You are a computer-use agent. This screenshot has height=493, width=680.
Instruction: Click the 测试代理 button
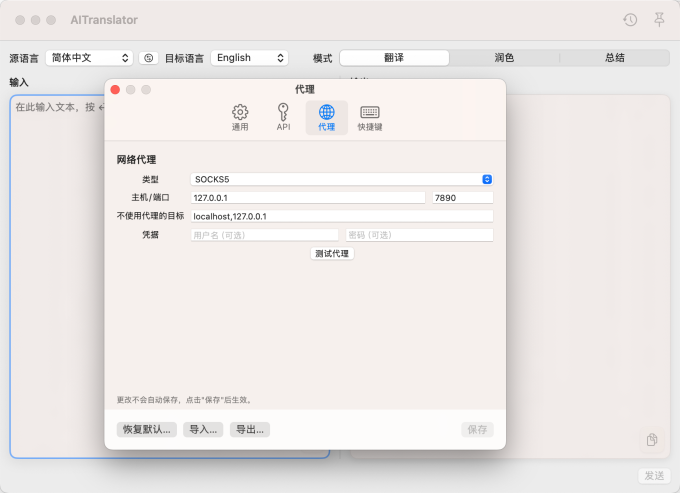(x=332, y=254)
